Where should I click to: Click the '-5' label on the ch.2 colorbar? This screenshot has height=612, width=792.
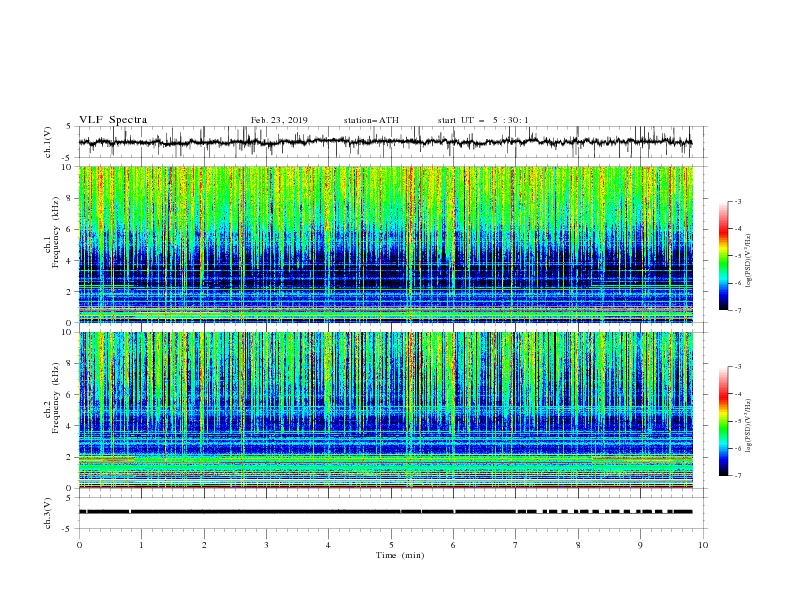(738, 421)
